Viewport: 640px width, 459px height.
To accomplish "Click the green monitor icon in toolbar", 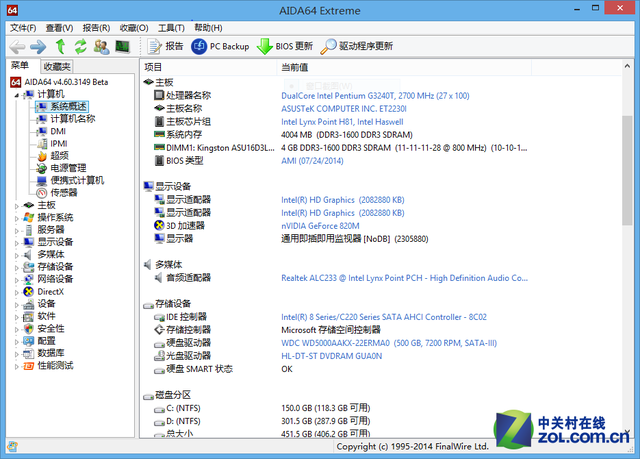I will (123, 46).
